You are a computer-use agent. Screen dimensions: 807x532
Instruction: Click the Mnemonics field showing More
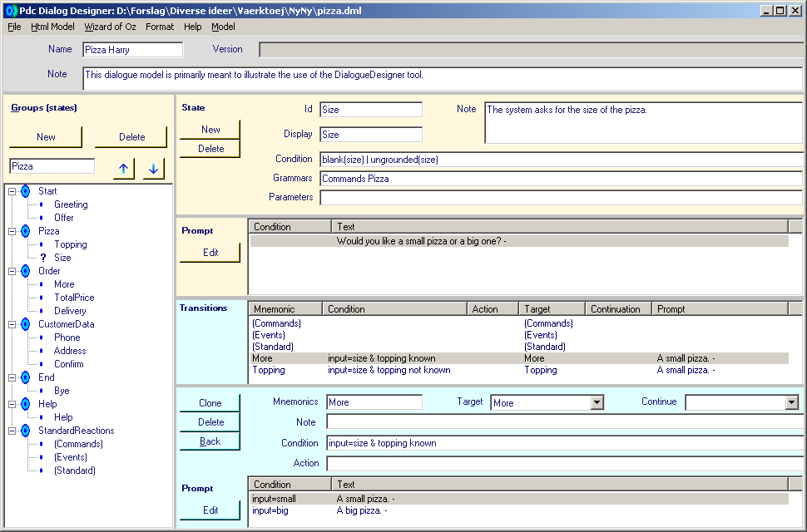[x=374, y=402]
